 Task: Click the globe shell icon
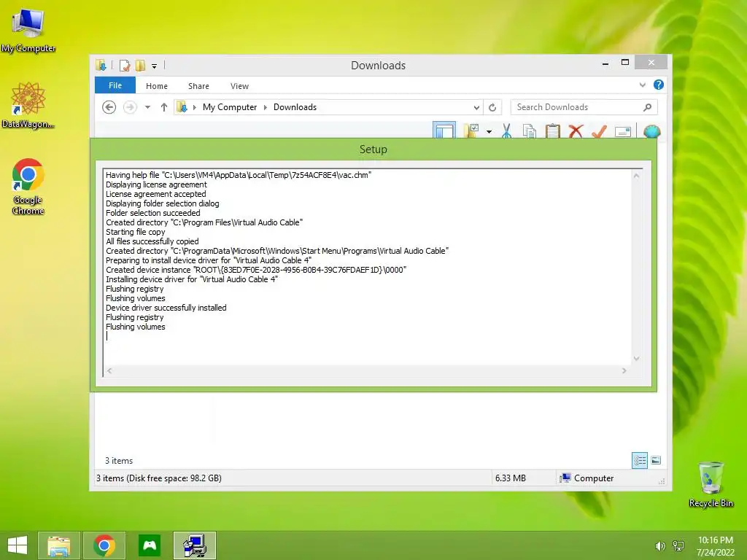651,131
